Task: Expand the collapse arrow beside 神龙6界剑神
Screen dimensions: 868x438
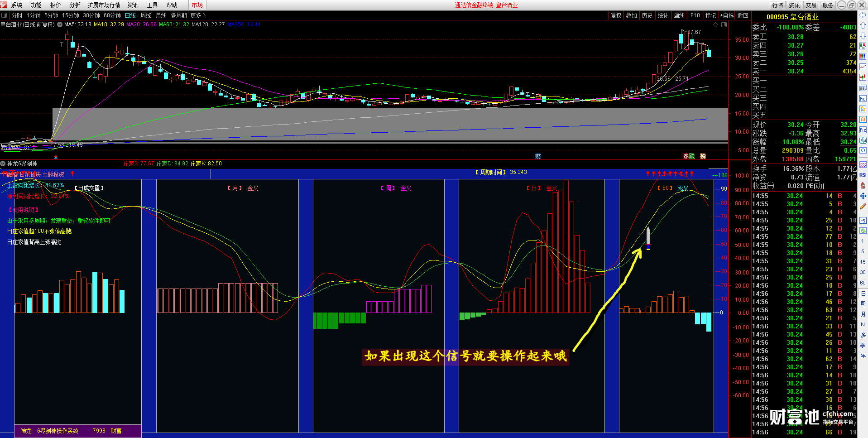Action: point(3,164)
